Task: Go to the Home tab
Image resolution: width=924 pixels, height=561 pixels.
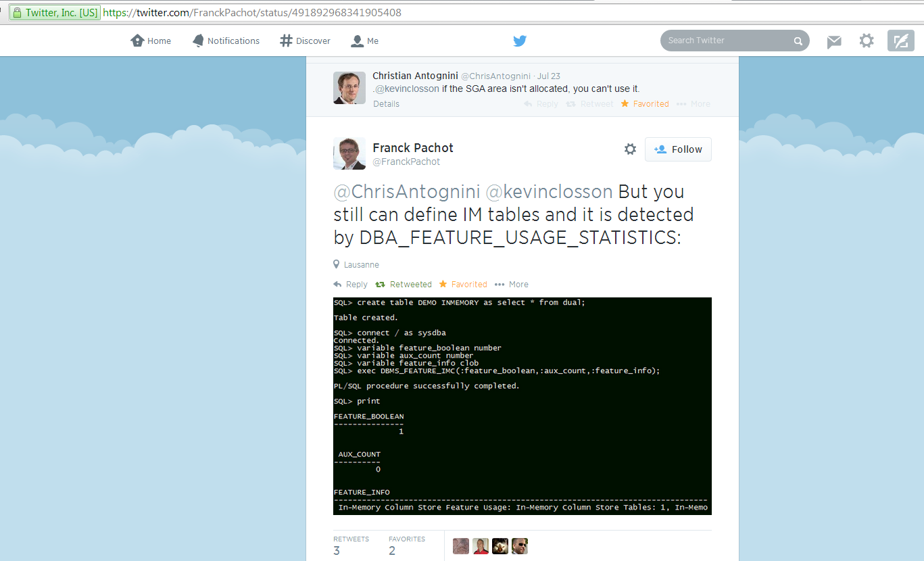Action: point(151,41)
